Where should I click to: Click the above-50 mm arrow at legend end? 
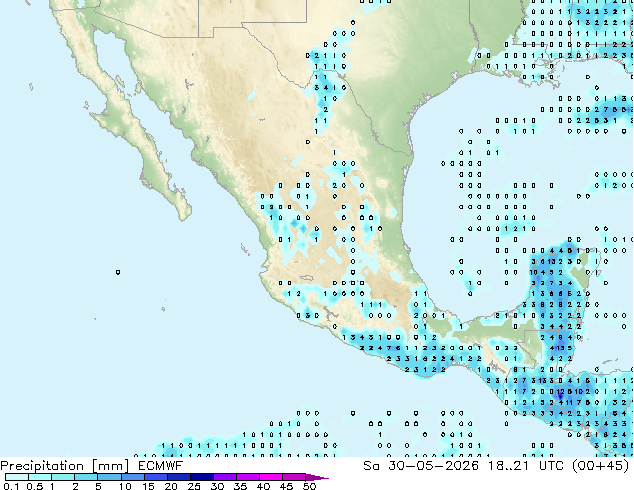[x=317, y=477]
